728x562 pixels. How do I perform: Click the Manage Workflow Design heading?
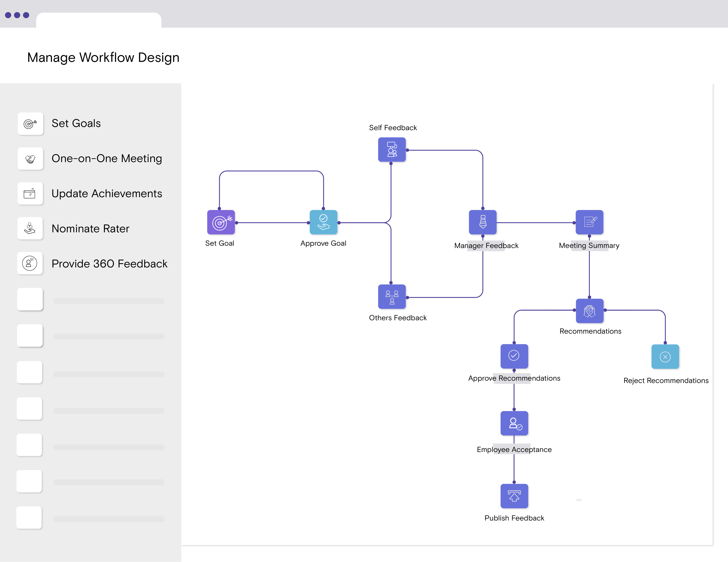103,58
